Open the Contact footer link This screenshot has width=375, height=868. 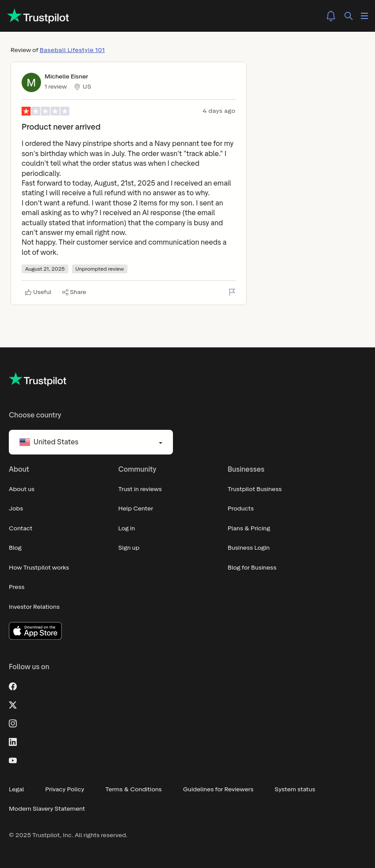[x=21, y=529]
